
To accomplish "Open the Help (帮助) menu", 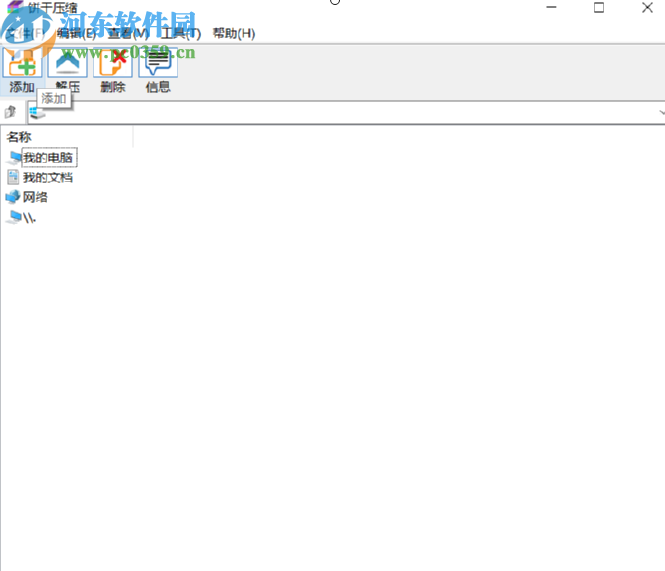I will coord(234,34).
